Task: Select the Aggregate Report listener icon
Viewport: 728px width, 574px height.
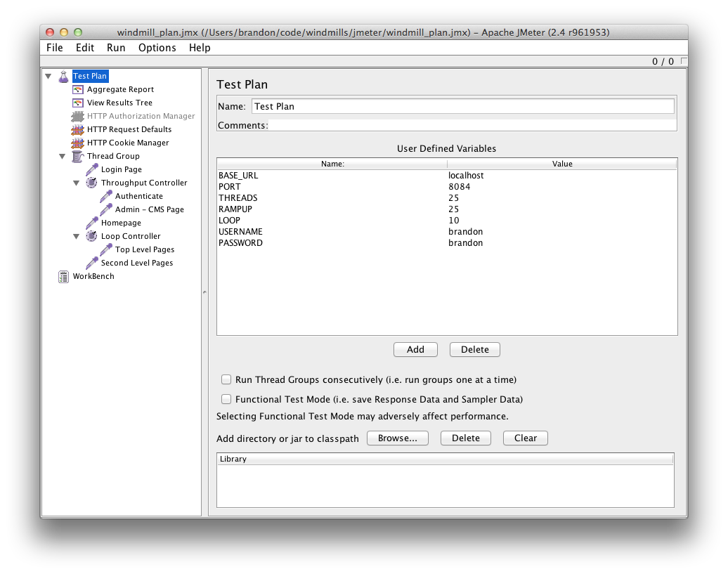Action: coord(77,89)
